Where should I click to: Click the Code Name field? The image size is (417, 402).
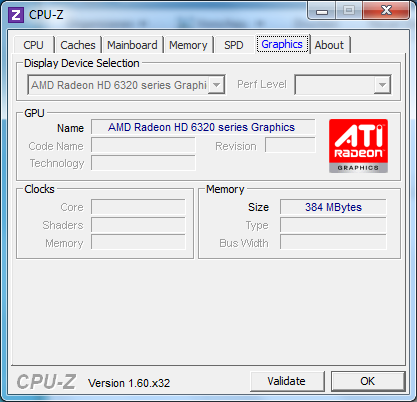143,146
